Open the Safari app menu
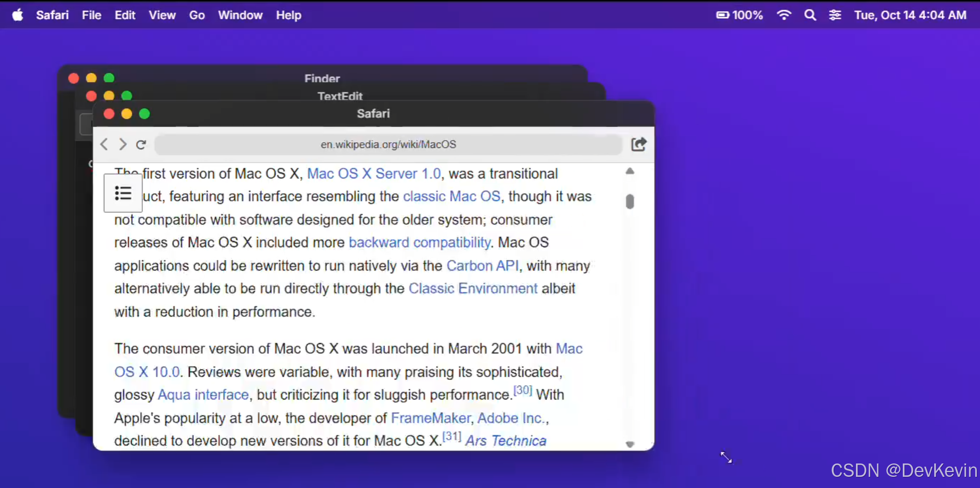980x488 pixels. click(52, 15)
